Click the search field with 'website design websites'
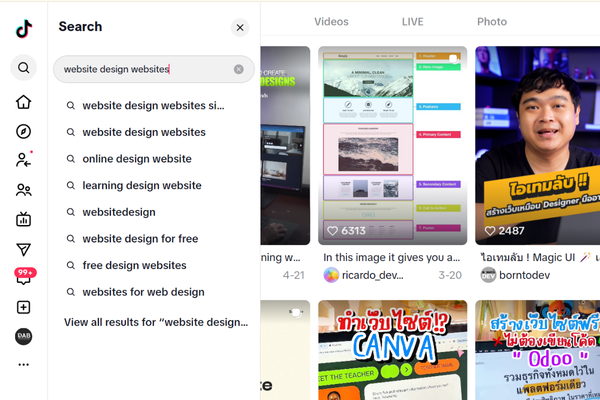This screenshot has width=600, height=400. [145, 69]
